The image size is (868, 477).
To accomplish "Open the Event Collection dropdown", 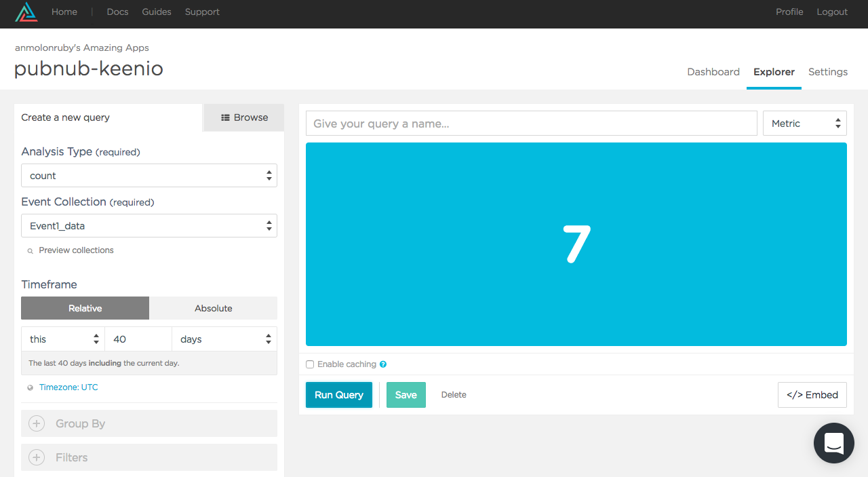I will [149, 226].
